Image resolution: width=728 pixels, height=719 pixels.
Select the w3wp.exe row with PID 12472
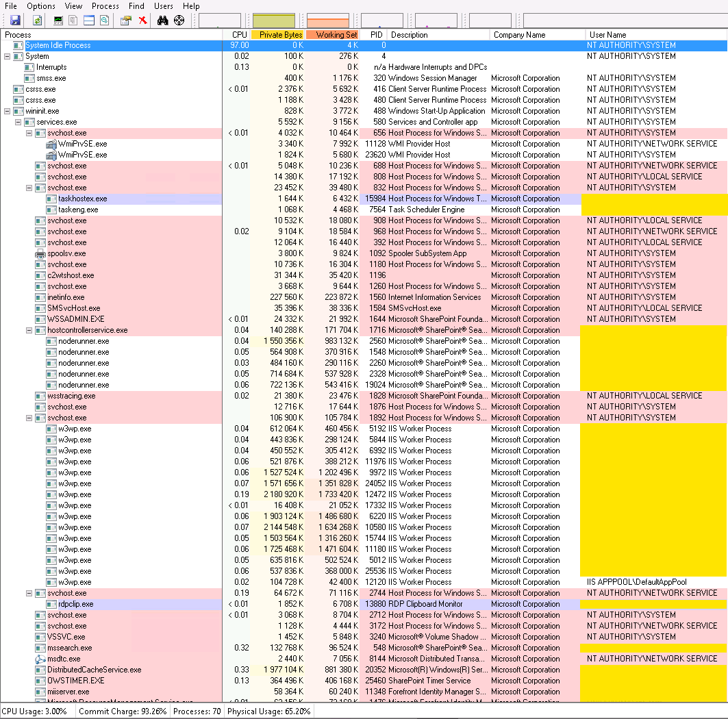pyautogui.click(x=364, y=494)
